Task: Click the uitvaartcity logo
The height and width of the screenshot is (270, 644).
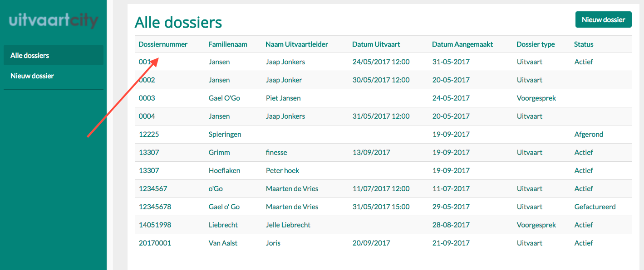Action: [x=53, y=20]
